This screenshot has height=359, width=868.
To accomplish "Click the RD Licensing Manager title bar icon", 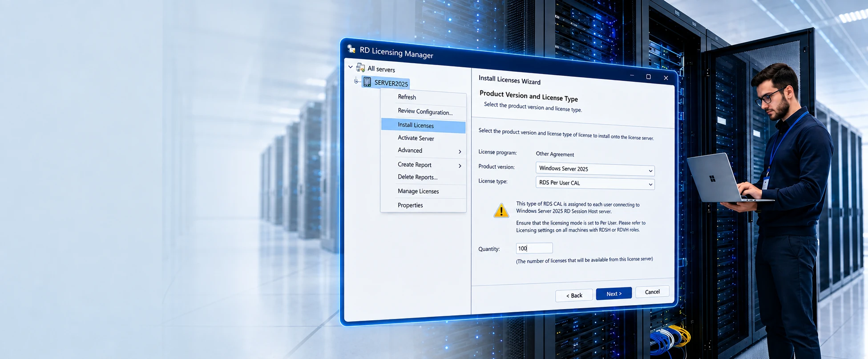I will click(351, 49).
